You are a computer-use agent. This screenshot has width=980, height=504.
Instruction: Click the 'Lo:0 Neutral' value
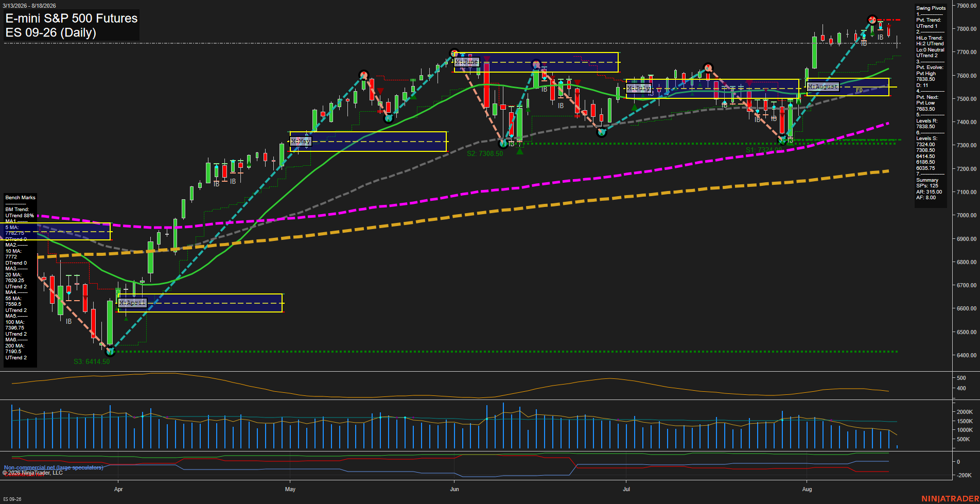(x=930, y=50)
